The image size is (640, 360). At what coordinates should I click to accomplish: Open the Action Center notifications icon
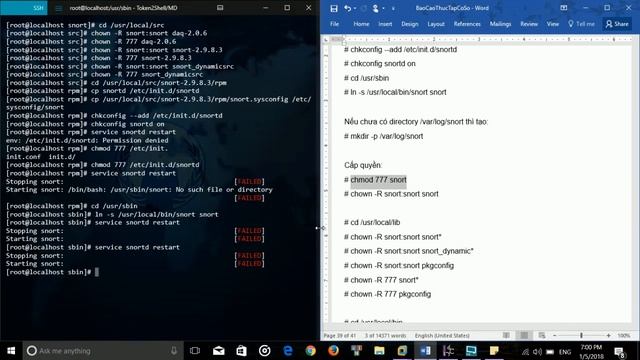pos(620,351)
